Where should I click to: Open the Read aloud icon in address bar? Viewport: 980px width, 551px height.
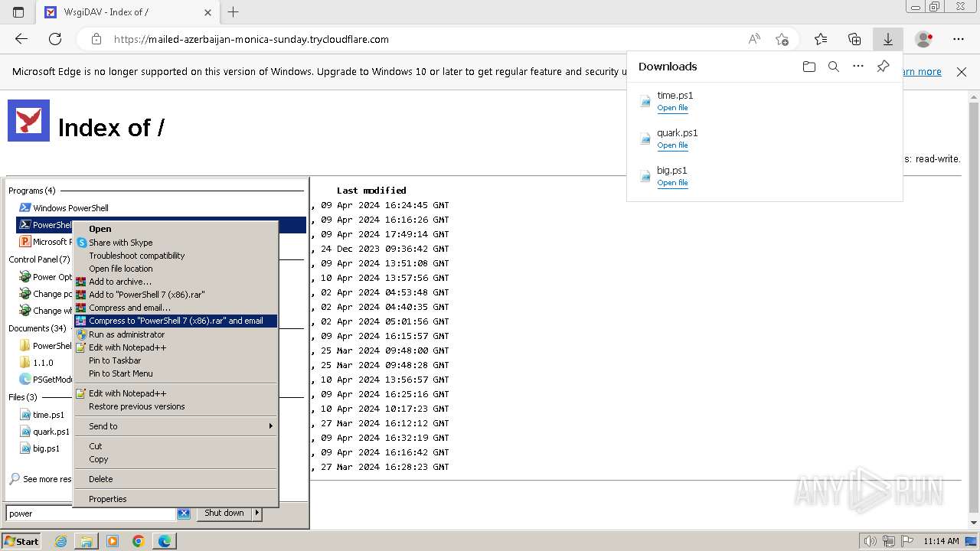pyautogui.click(x=754, y=39)
